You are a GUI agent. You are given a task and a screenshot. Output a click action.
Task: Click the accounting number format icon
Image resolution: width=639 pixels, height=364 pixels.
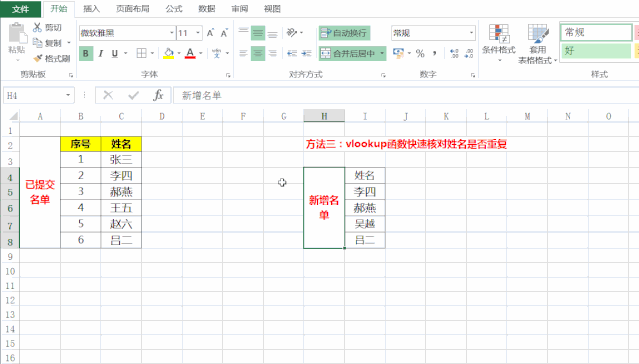[398, 53]
